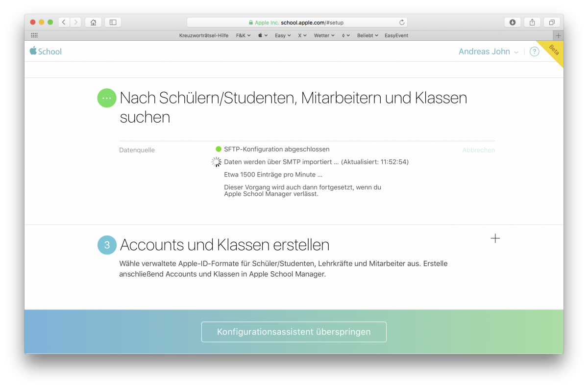The width and height of the screenshot is (588, 389).
Task: Open the diamond-symbol bookmarks folder
Action: (x=345, y=35)
